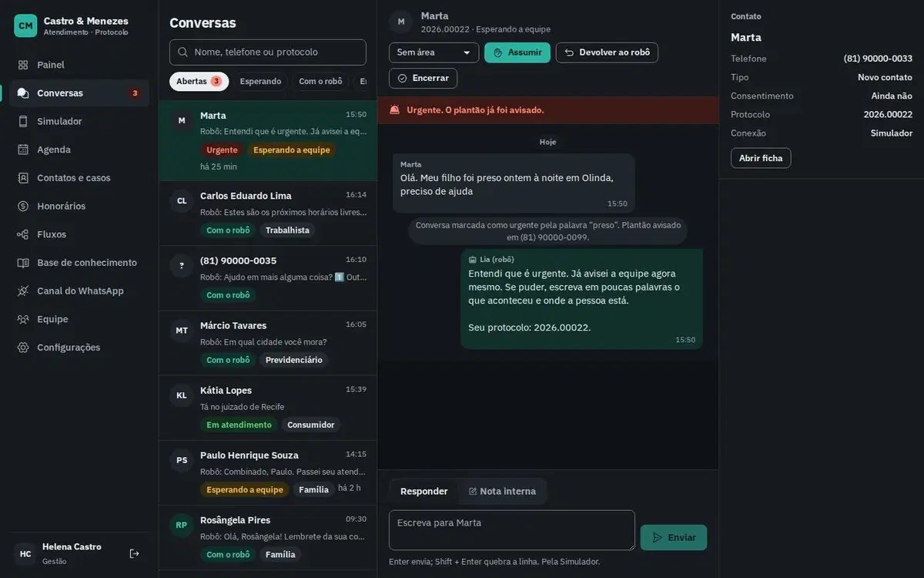
Task: Select the Esperando filter chip
Action: tap(260, 82)
